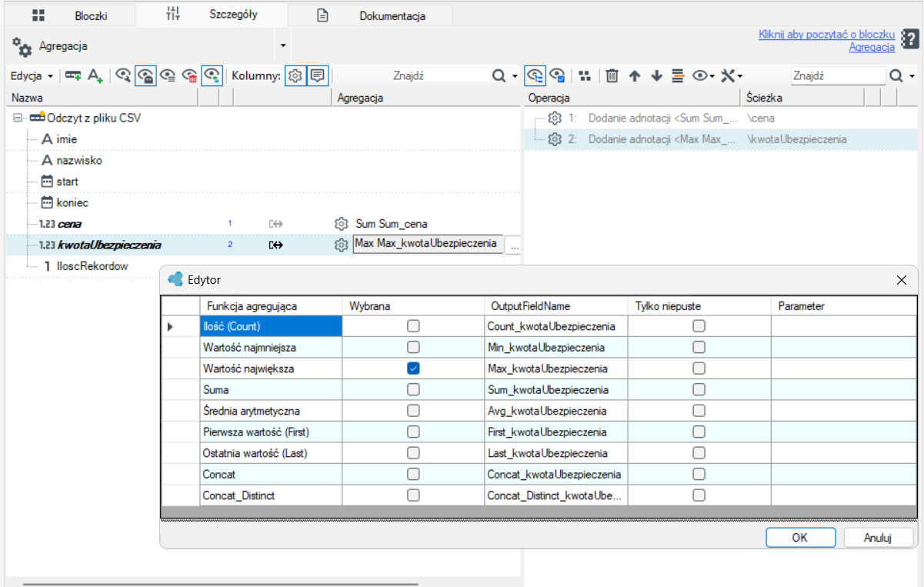Click the gear icon in the kwotaUbezpieczenia row
This screenshot has width=924, height=587.
[342, 245]
